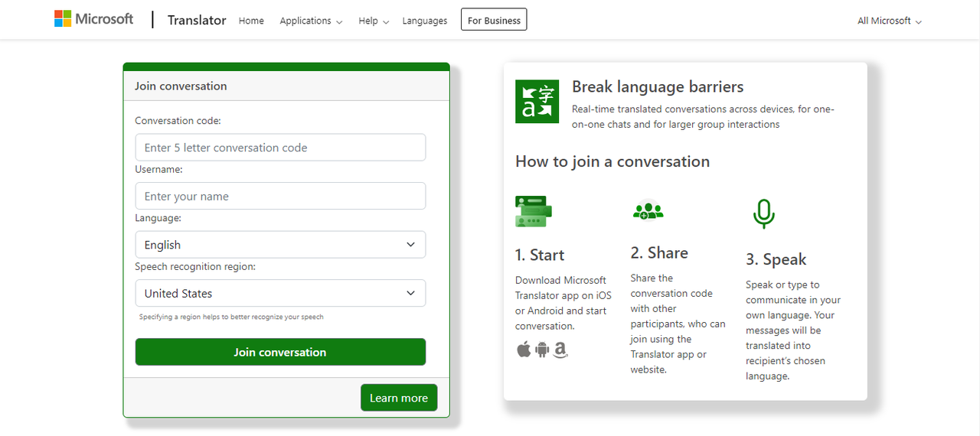Click the Speak microphone icon
The height and width of the screenshot is (436, 980).
[x=763, y=214]
